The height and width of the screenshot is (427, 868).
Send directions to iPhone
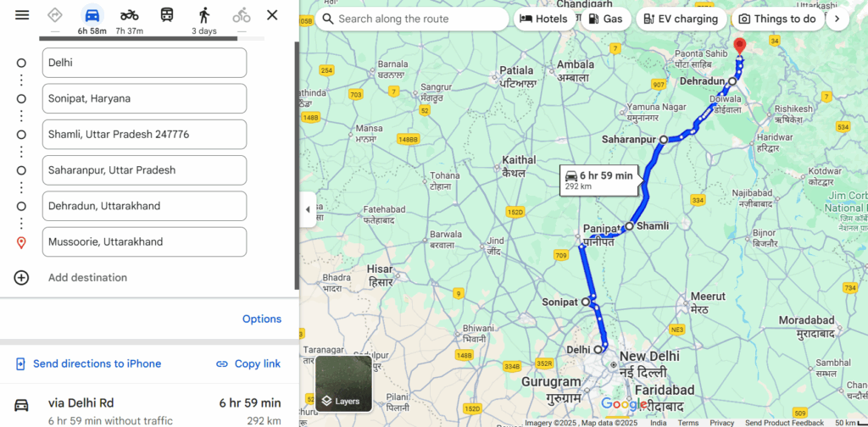point(88,364)
